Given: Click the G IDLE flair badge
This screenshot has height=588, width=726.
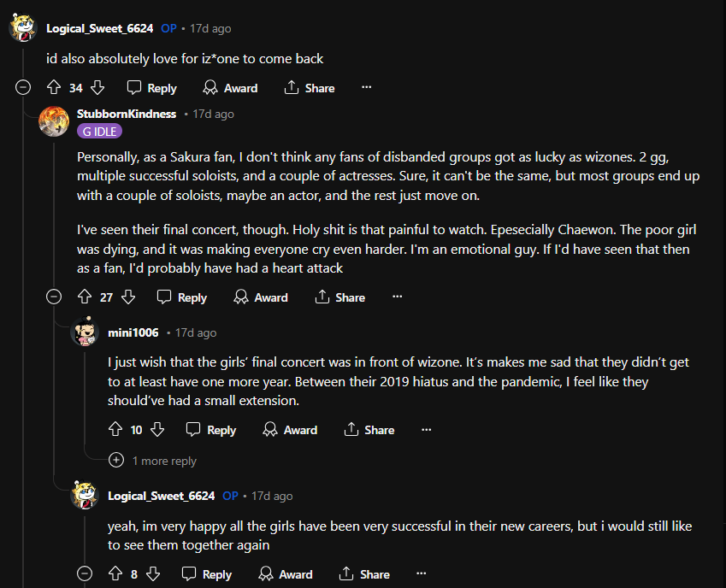Looking at the screenshot, I should click(x=99, y=132).
